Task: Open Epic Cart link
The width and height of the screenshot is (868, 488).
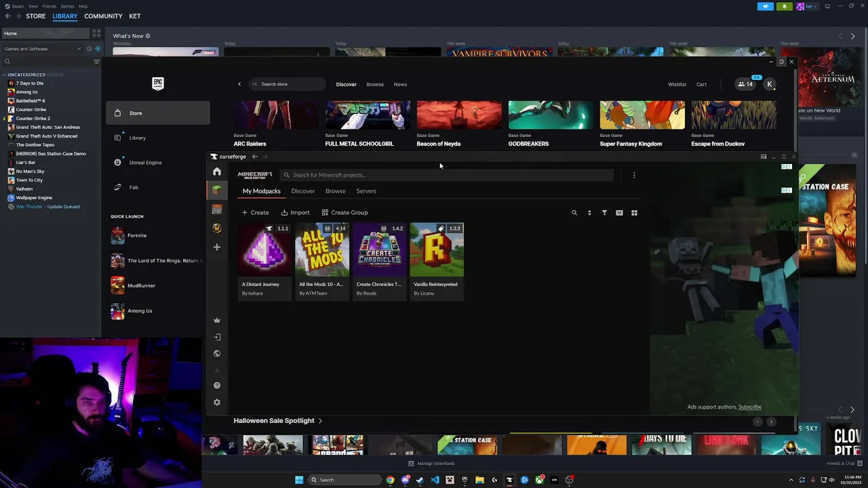Action: [701, 85]
